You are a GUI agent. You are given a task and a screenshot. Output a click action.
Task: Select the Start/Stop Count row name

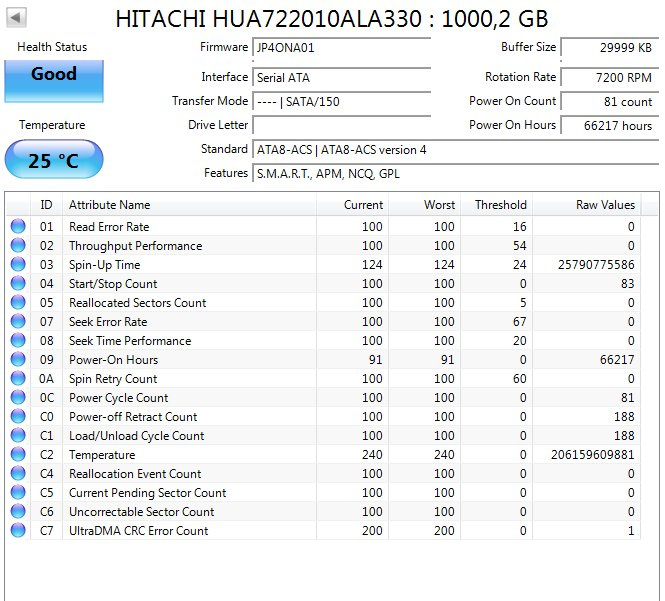(113, 283)
